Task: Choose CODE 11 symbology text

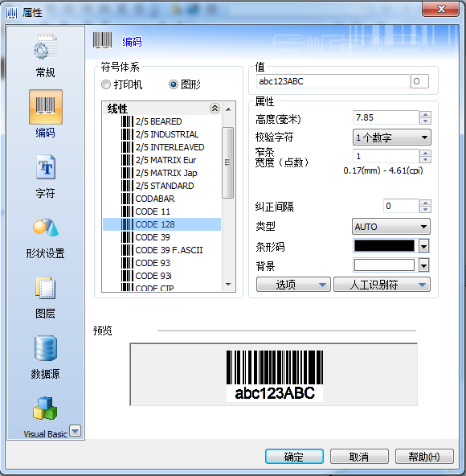Action: (153, 211)
